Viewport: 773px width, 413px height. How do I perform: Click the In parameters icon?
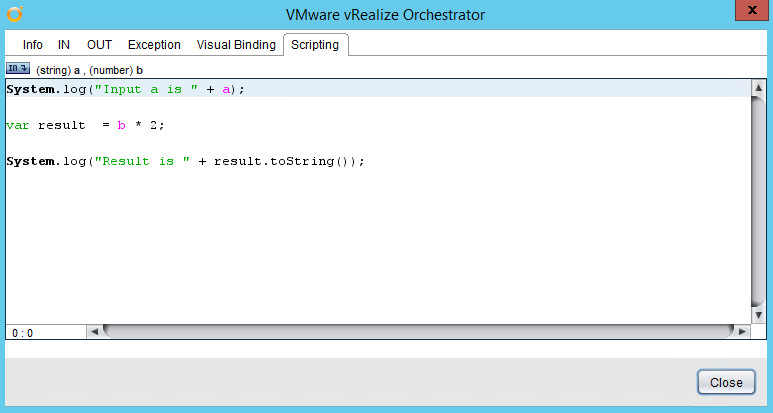(18, 69)
